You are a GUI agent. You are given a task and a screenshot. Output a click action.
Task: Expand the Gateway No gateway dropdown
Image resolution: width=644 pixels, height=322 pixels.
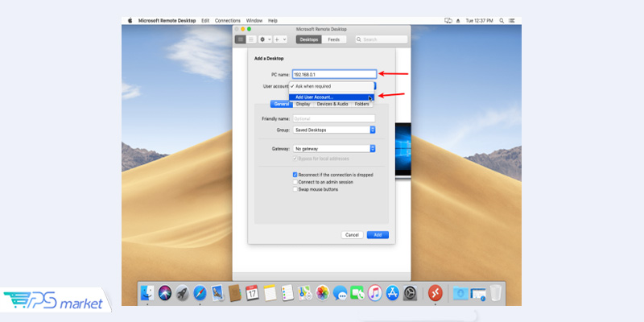pyautogui.click(x=334, y=149)
